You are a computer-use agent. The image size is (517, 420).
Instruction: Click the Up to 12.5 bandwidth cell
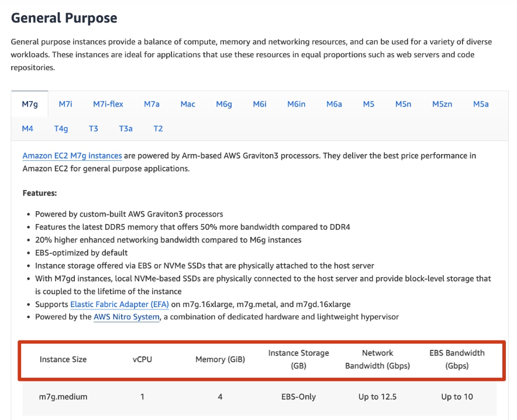click(378, 397)
